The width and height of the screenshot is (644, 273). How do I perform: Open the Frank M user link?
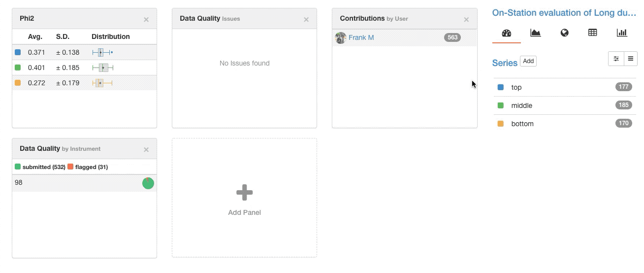point(361,37)
